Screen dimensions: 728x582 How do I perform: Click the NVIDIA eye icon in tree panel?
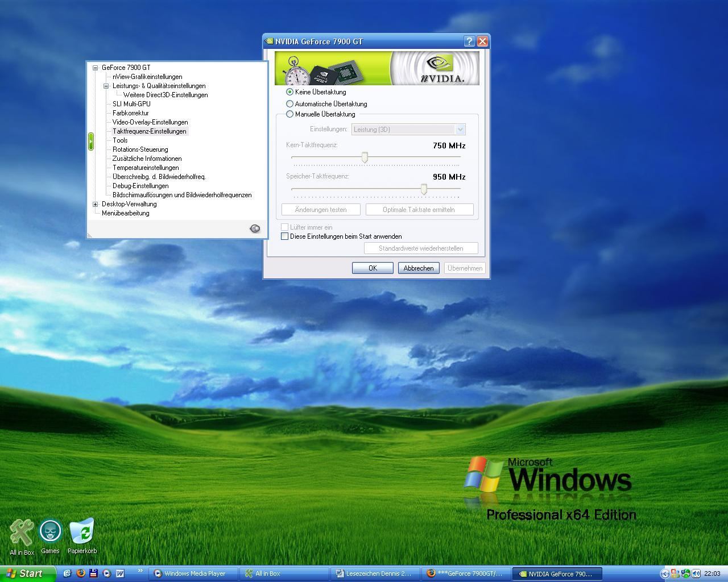point(255,228)
